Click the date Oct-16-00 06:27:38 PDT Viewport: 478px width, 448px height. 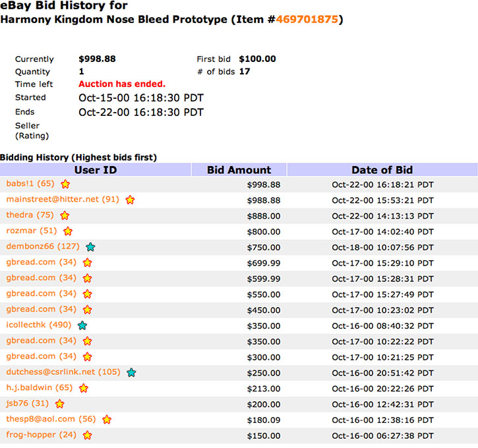(382, 436)
